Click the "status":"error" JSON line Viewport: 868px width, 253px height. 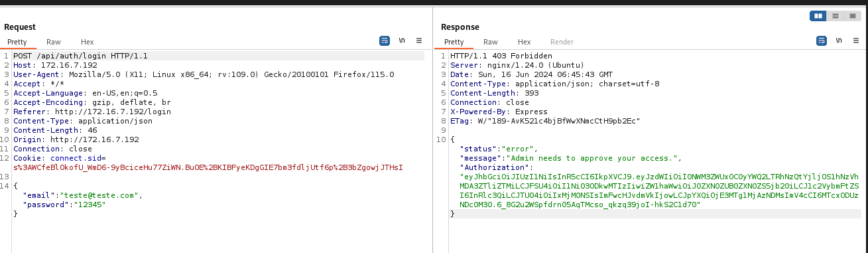point(499,149)
